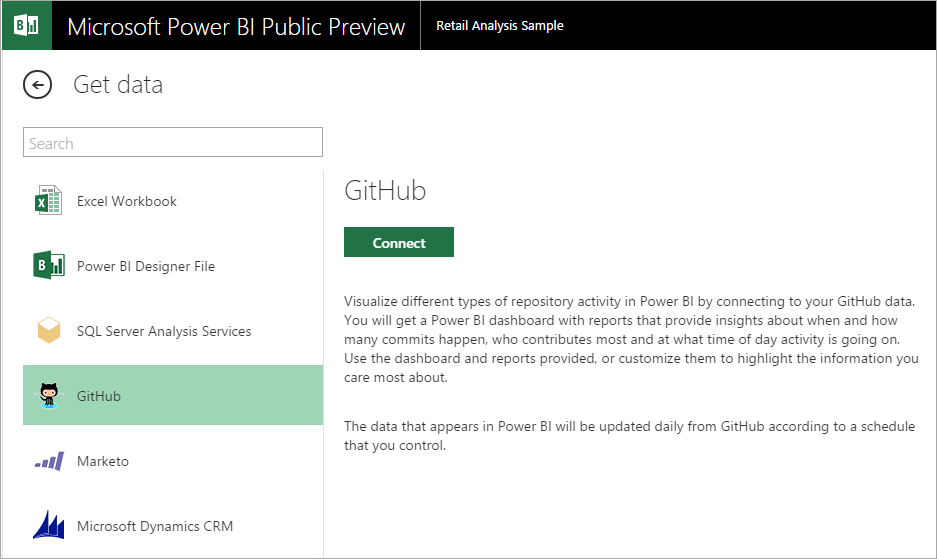937x559 pixels.
Task: Click the GitHub heading in the details pane
Action: coord(385,191)
